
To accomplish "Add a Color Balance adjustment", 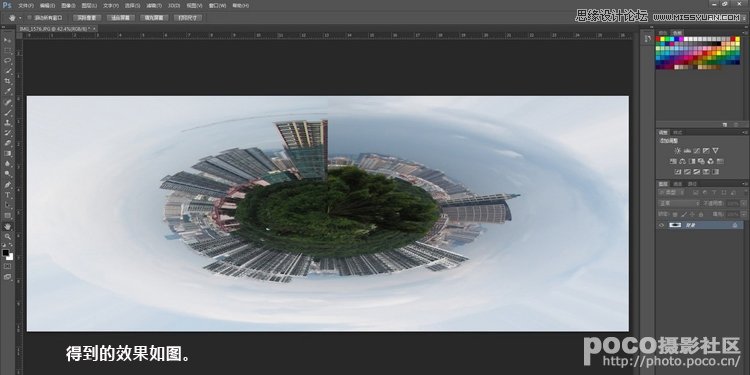I will point(683,161).
